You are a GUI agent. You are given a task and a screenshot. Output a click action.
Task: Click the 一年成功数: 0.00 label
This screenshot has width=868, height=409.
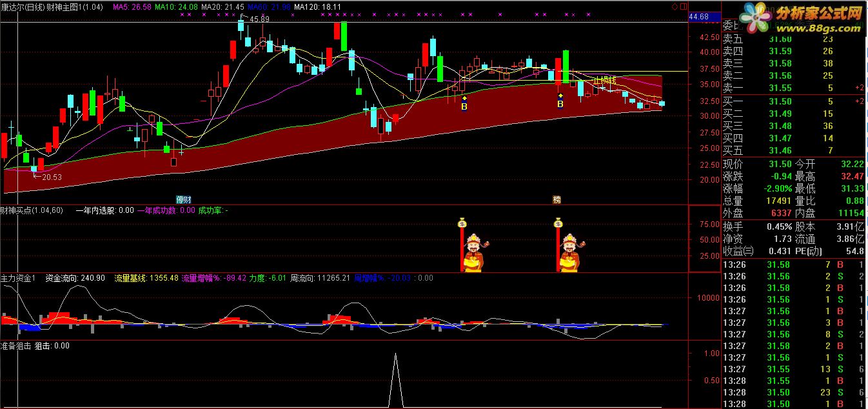pyautogui.click(x=166, y=210)
